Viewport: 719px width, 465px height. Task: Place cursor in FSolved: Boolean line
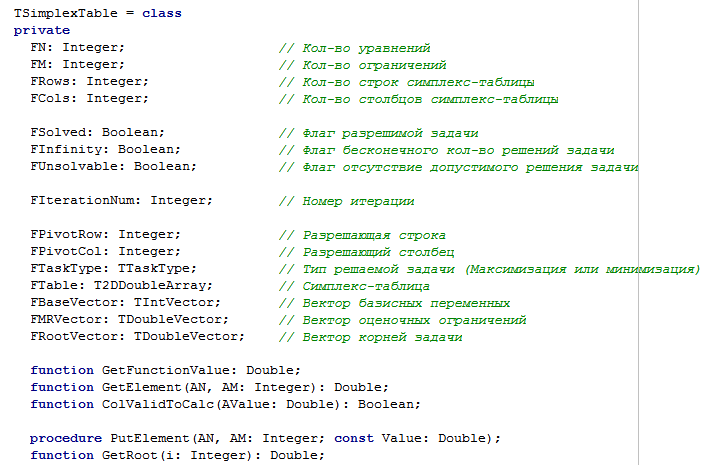tap(98, 132)
